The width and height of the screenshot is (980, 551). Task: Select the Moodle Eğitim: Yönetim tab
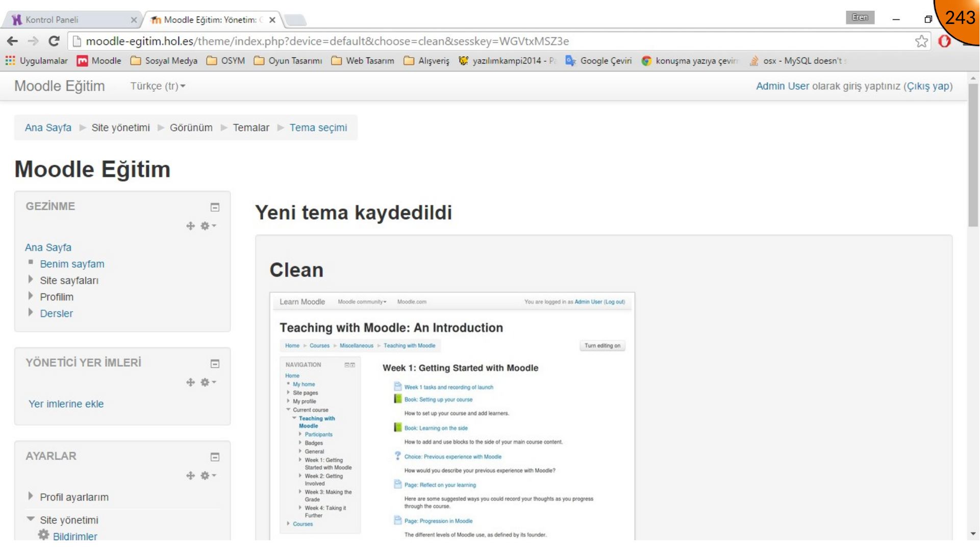(211, 19)
